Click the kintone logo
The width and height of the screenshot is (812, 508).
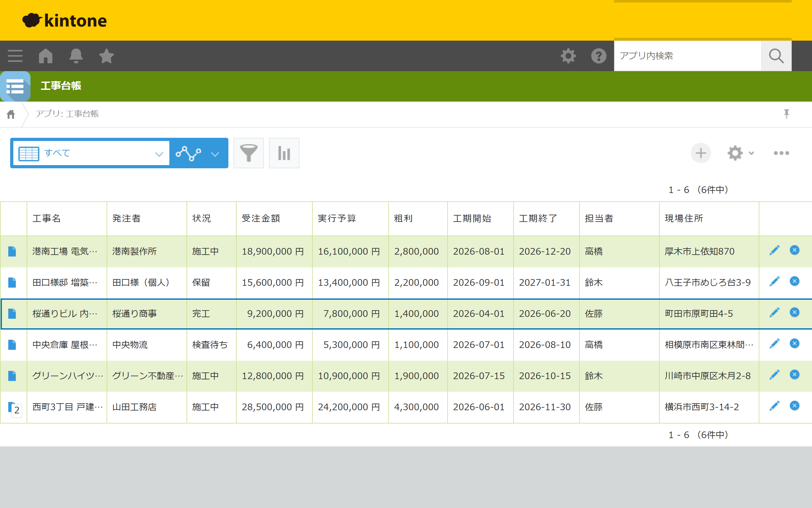(64, 20)
